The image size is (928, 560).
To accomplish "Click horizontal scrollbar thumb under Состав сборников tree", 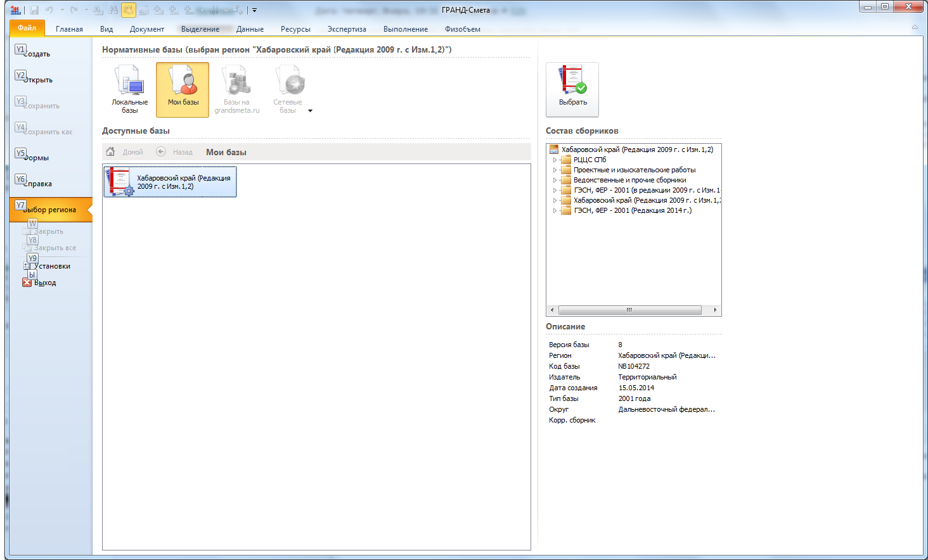I will [x=629, y=310].
